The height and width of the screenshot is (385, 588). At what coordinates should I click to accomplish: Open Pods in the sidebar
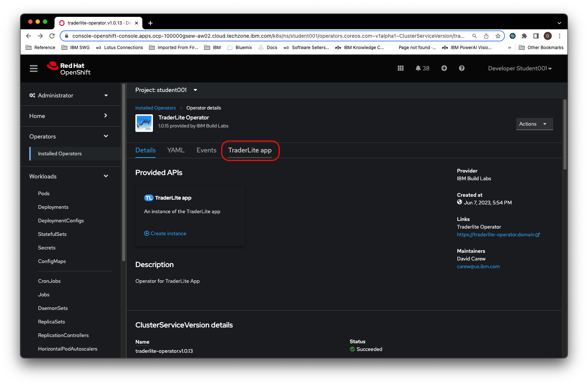point(44,193)
